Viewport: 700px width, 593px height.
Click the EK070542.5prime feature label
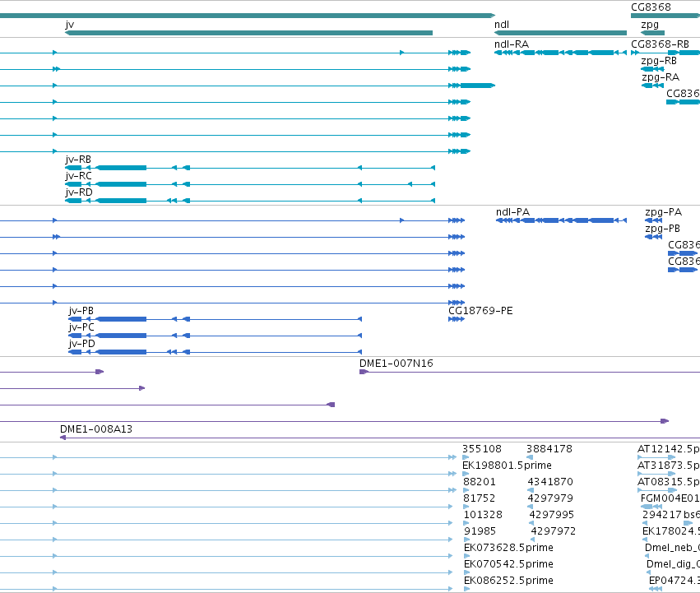coord(508,564)
